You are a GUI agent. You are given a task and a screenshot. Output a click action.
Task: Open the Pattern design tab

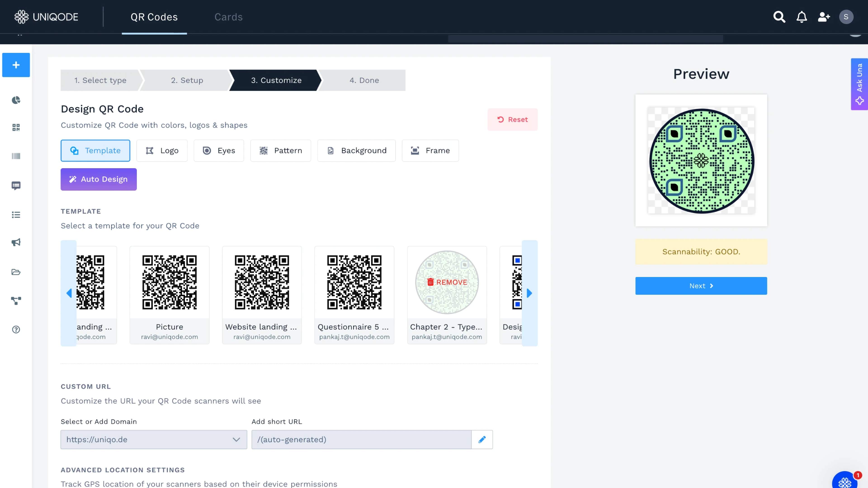pos(281,150)
